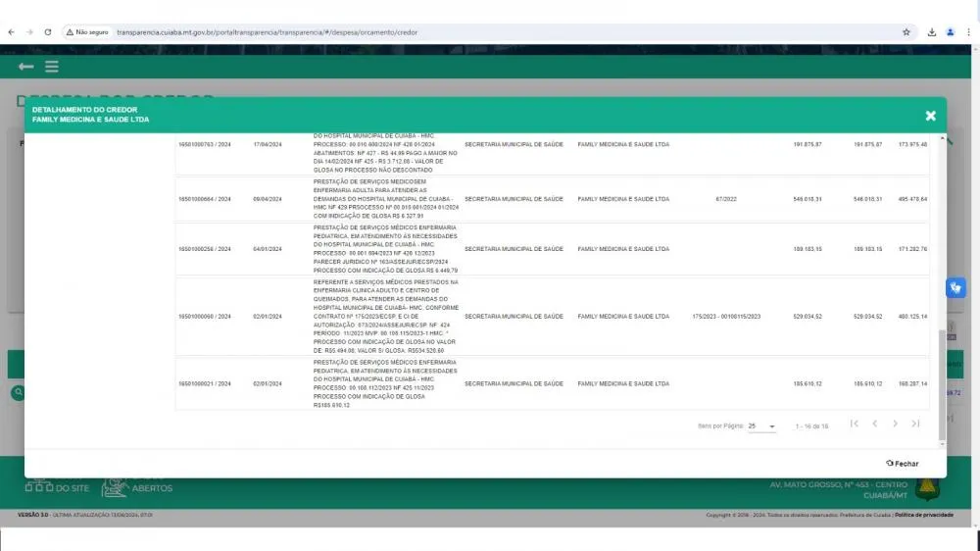980x551 pixels.
Task: Close the Detalhamento do Credor dialog
Action: 930,116
